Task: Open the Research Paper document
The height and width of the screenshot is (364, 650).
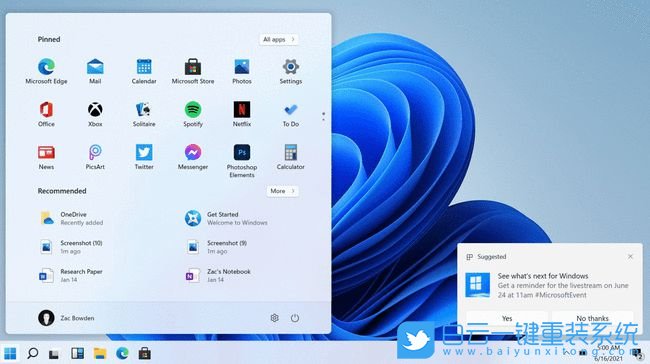Action: click(71, 275)
